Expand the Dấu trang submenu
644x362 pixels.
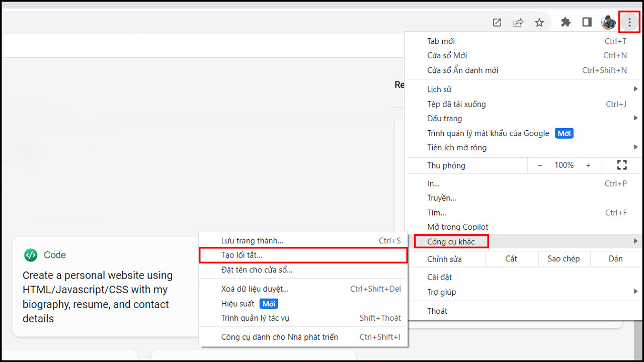tap(523, 119)
